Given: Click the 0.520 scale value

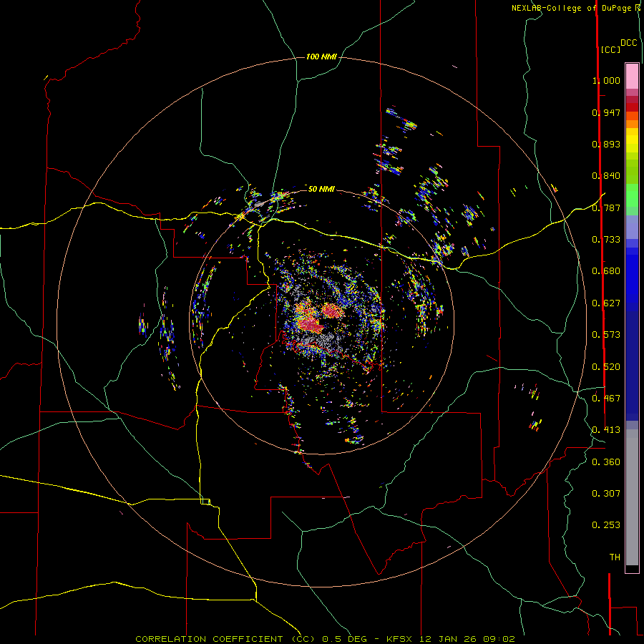Looking at the screenshot, I should [x=606, y=367].
